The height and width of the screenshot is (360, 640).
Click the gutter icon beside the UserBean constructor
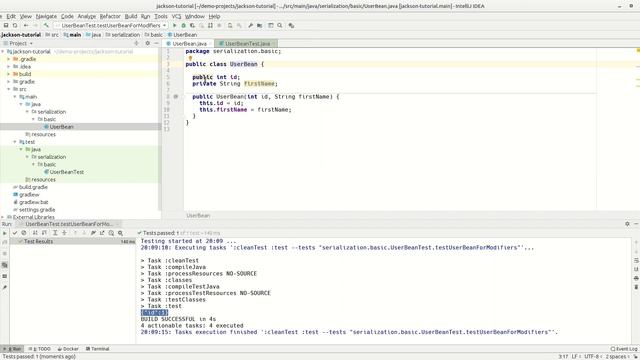[x=176, y=97]
